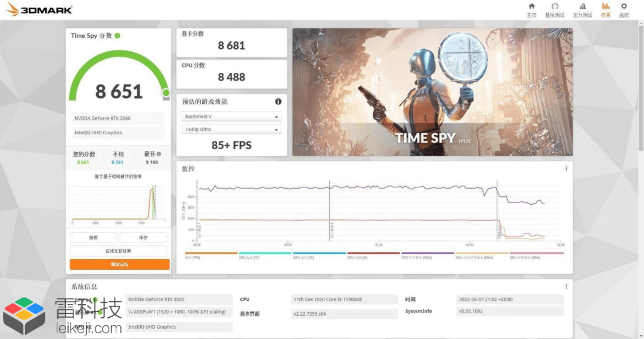
Task: Click the info icon next to 最佳
Action: (x=159, y=154)
